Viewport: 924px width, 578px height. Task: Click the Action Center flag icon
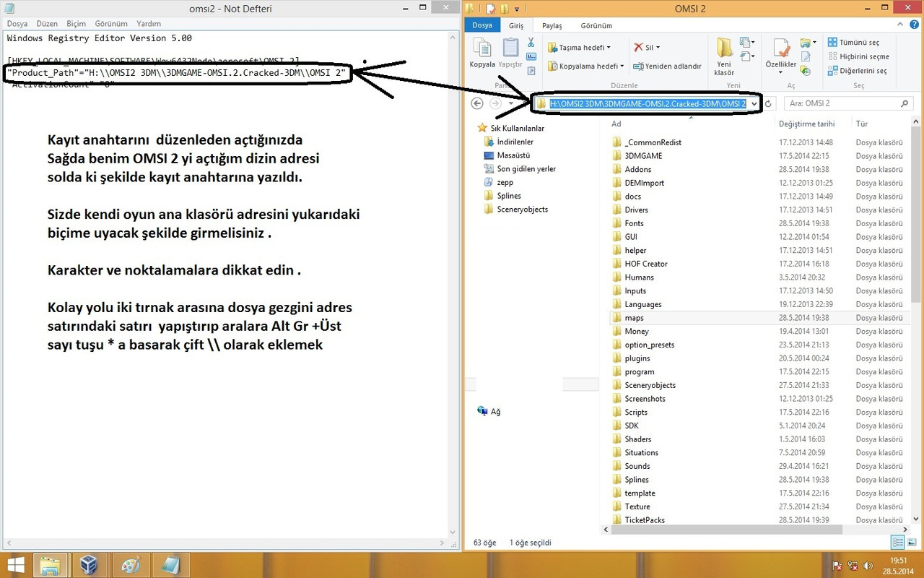[x=837, y=565]
